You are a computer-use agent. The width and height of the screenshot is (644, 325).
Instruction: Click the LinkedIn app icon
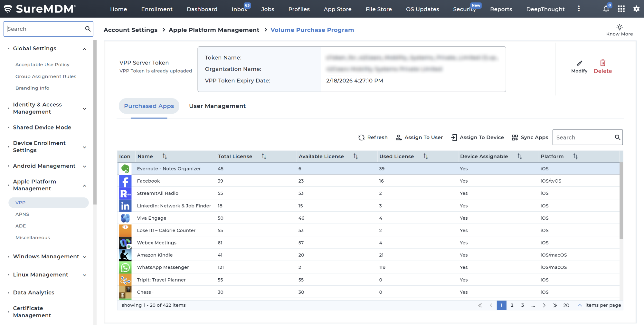(x=125, y=206)
